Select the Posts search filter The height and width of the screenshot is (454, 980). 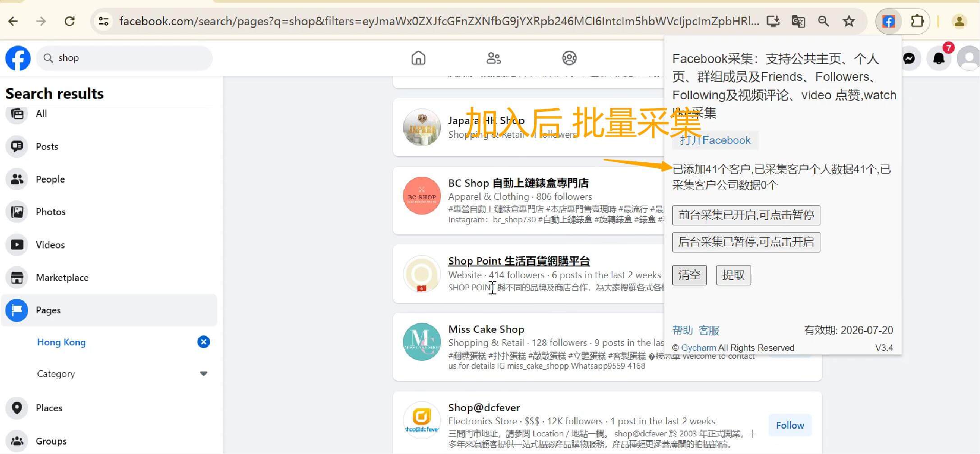[x=109, y=147]
